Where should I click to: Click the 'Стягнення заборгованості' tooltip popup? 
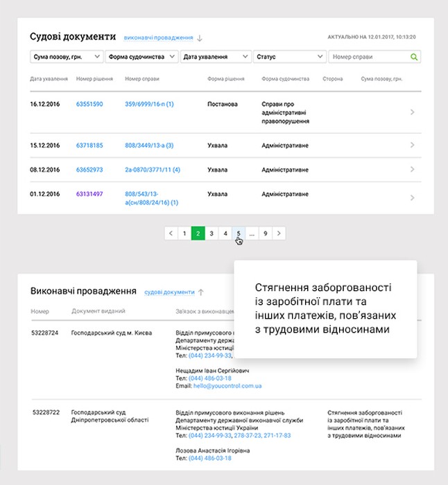coord(325,309)
